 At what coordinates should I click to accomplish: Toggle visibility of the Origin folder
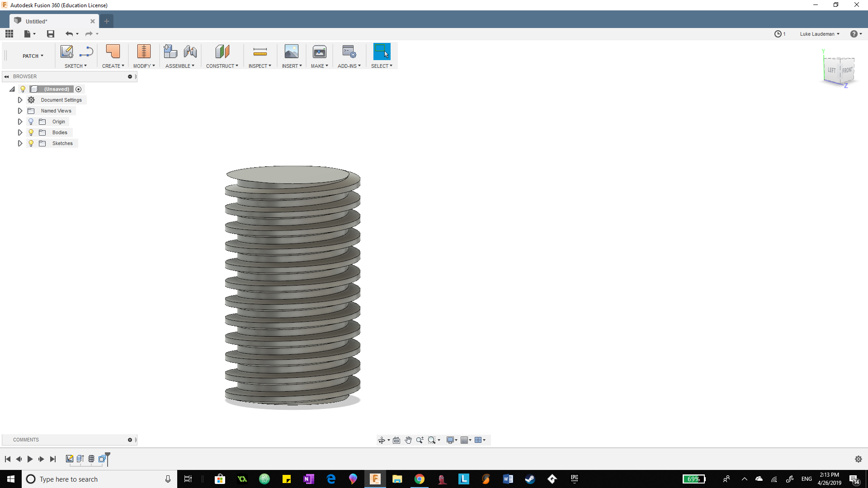point(31,122)
